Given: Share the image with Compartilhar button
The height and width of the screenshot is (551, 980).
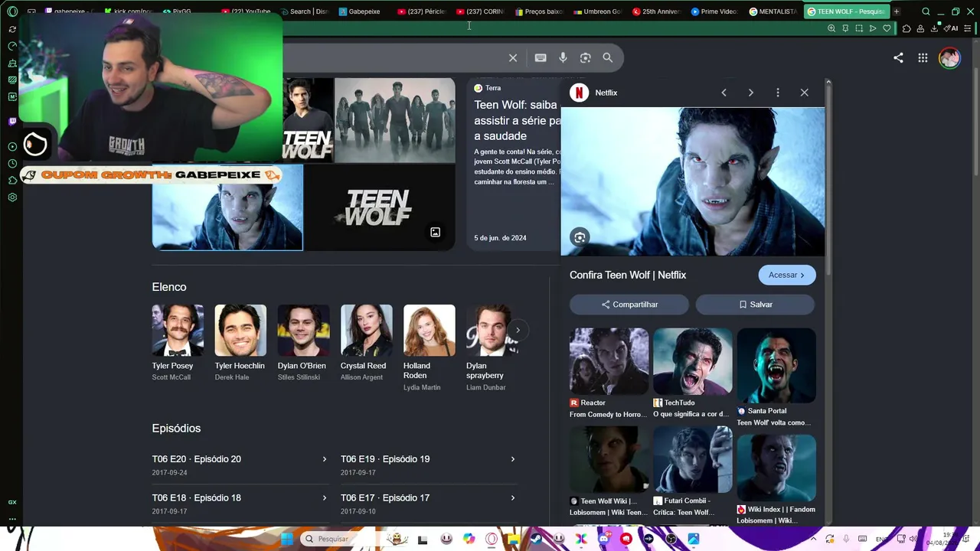Looking at the screenshot, I should pos(629,305).
